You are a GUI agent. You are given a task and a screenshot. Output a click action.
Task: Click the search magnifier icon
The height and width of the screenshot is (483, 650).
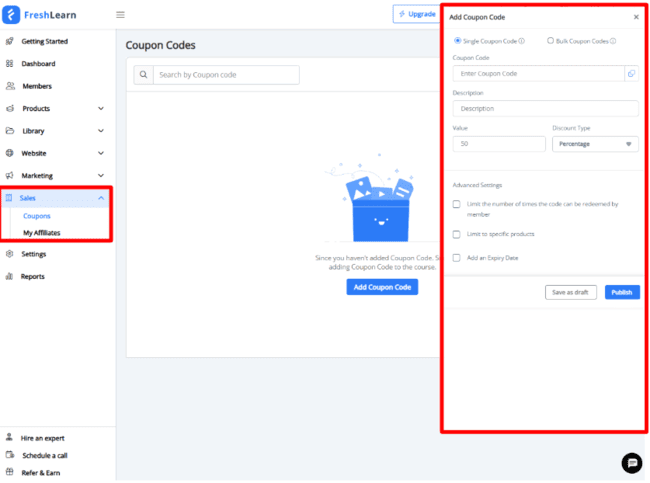[143, 75]
